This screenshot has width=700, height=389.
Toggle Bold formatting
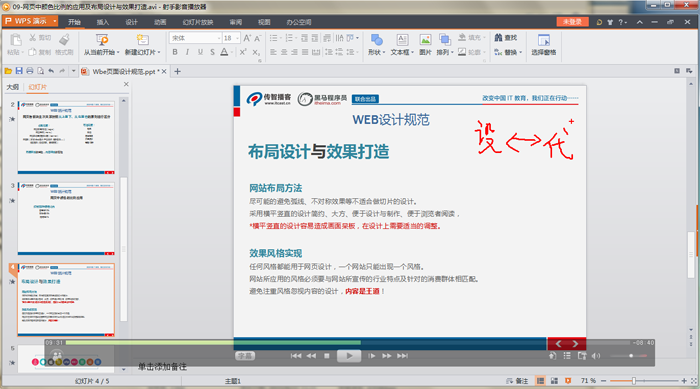click(x=175, y=52)
